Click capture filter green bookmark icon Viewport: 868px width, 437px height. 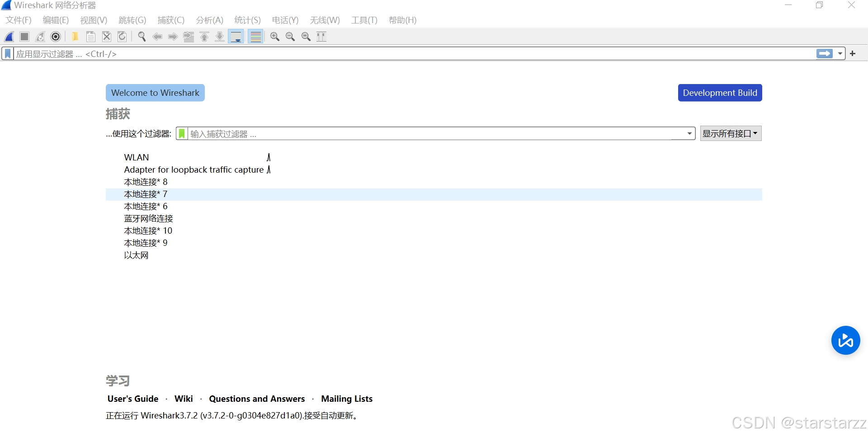[x=182, y=134]
